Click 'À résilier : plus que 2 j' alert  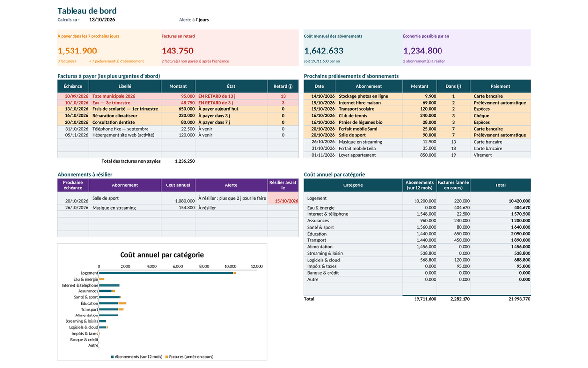[232, 198]
